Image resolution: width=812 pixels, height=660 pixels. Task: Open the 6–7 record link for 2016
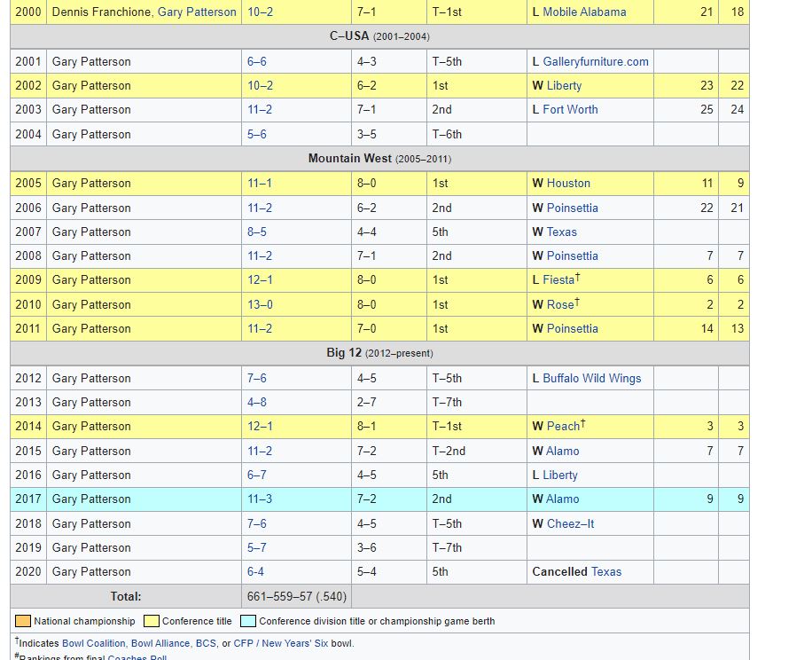click(x=257, y=475)
